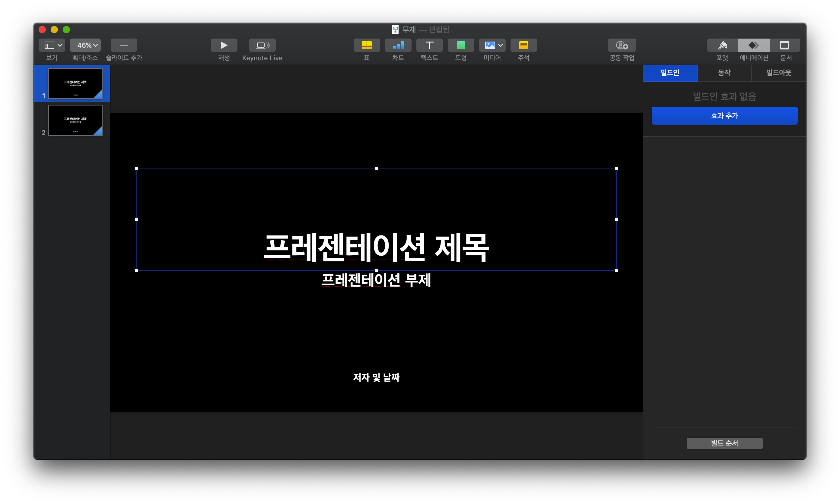The image size is (840, 504).
Task: Toggle the Document (문서) inspector panel
Action: coord(784,45)
